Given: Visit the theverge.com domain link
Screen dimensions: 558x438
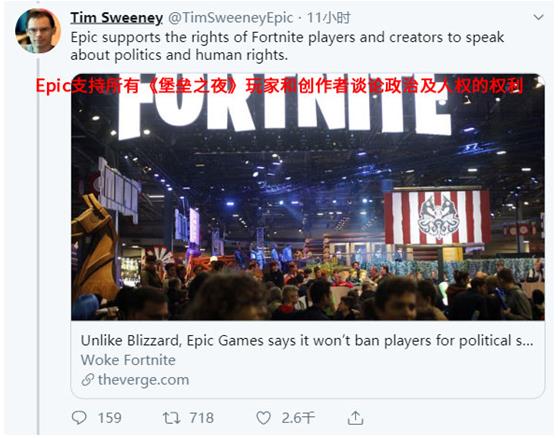Looking at the screenshot, I should click(143, 380).
